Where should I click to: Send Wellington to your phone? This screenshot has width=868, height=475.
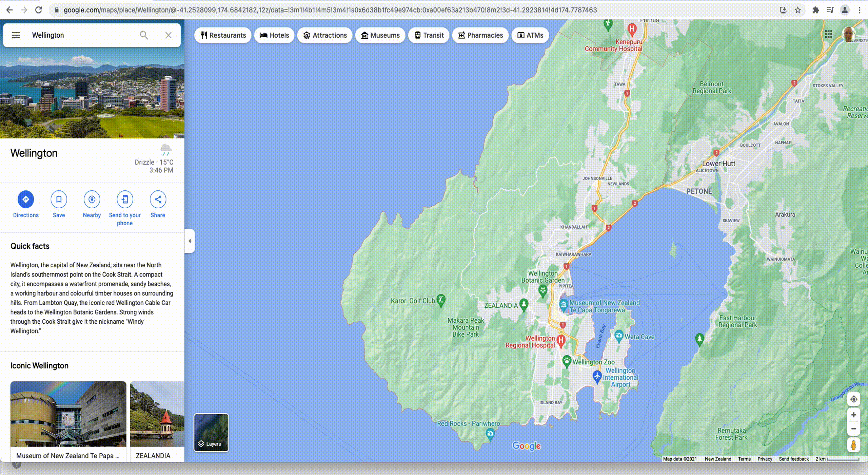tap(125, 208)
